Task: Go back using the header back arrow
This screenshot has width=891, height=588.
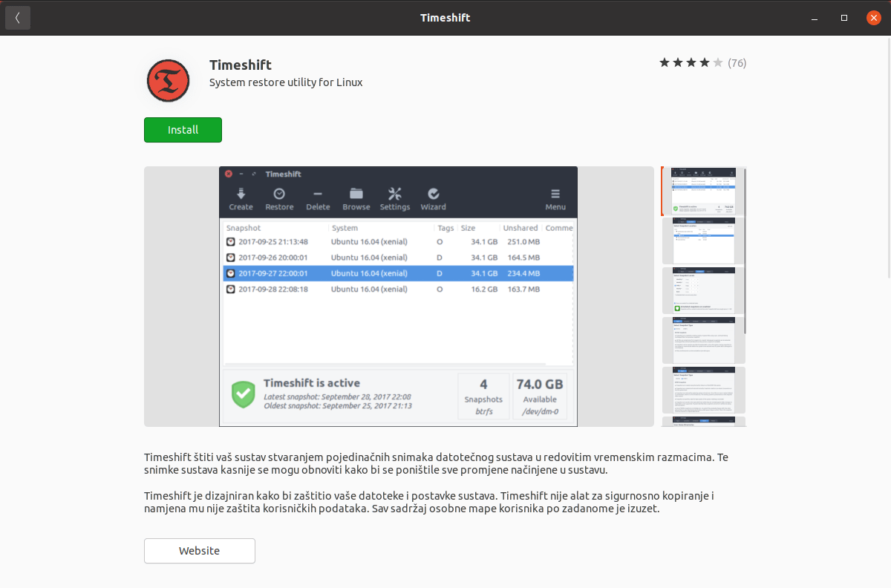Action: [x=18, y=18]
